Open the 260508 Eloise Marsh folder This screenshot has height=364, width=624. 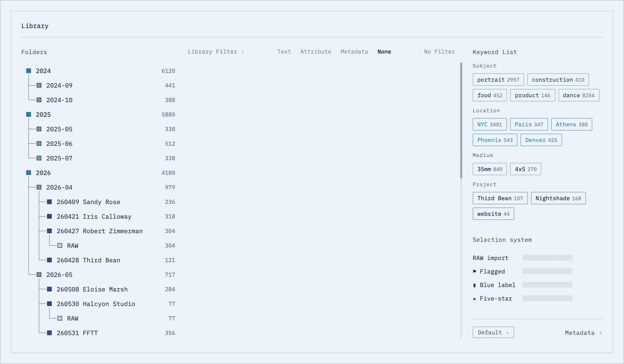pyautogui.click(x=92, y=289)
